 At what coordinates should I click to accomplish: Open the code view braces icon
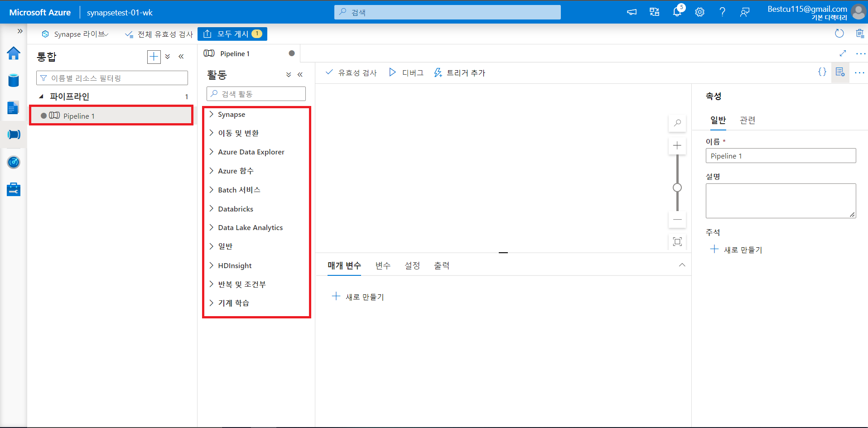(822, 72)
